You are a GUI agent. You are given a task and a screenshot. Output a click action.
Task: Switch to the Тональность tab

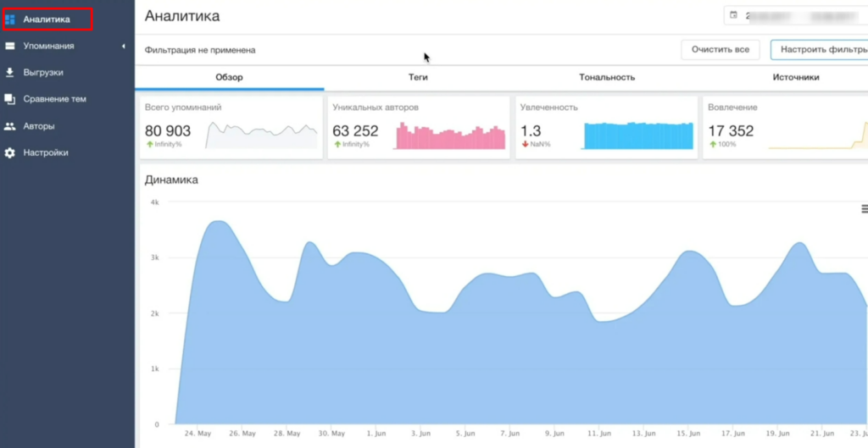[x=607, y=78]
